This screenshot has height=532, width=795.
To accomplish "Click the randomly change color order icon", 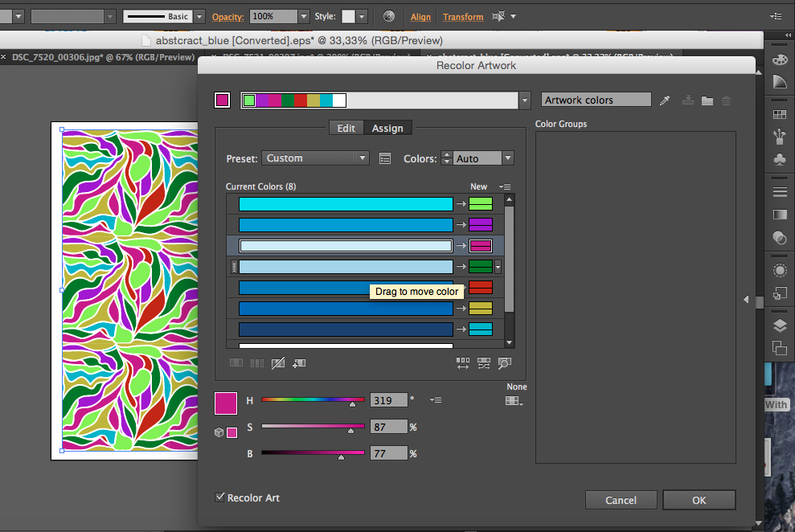I will tap(462, 362).
